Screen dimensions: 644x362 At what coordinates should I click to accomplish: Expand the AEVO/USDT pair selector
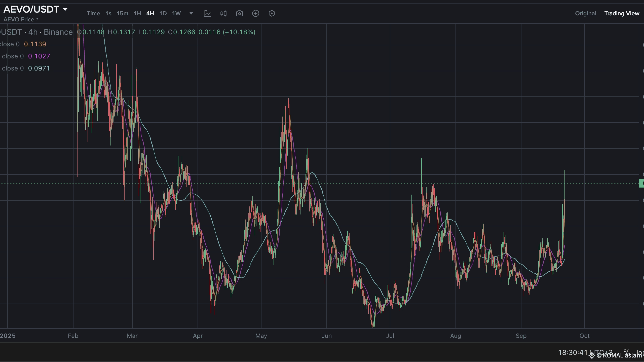65,9
